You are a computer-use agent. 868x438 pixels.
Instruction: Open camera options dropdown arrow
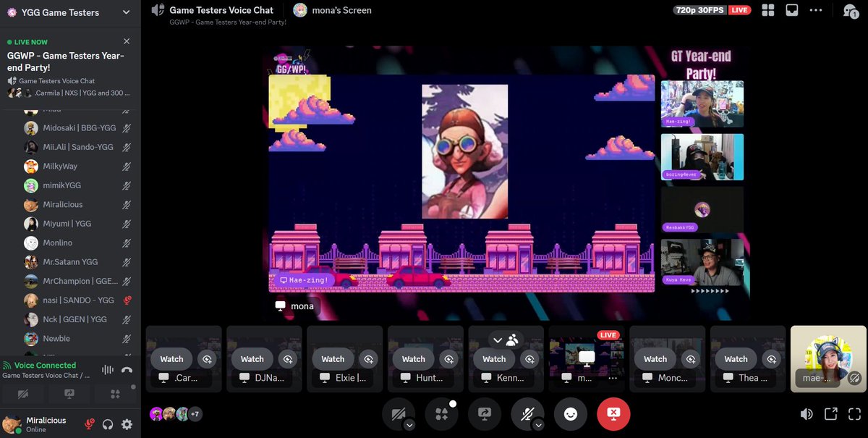point(409,426)
